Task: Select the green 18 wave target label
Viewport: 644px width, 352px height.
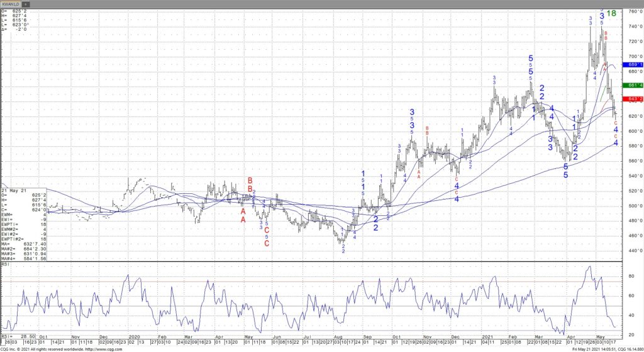Action: 611,13
